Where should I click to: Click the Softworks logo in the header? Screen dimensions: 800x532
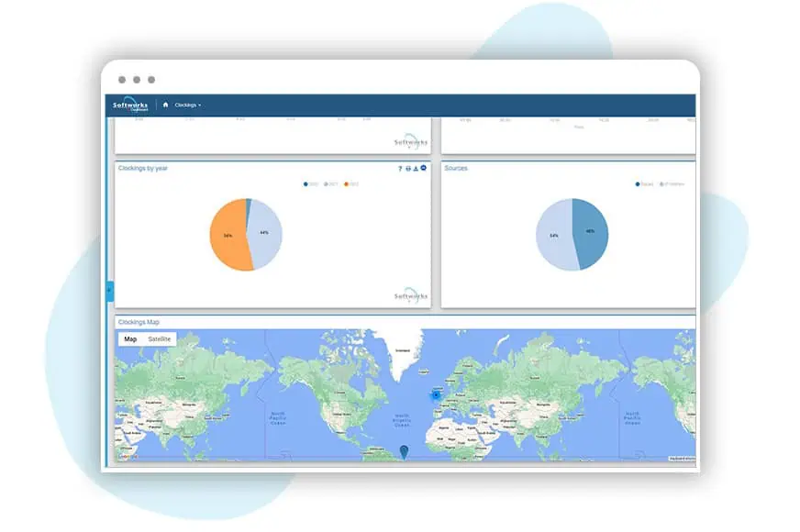click(130, 105)
